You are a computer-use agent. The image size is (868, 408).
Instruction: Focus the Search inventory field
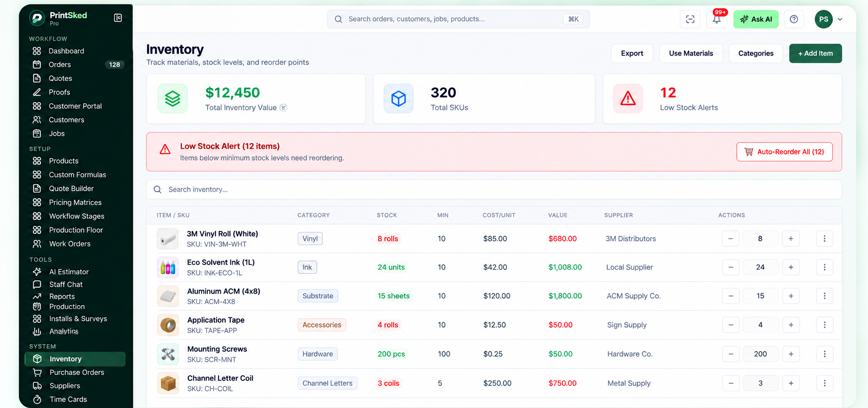pos(494,189)
